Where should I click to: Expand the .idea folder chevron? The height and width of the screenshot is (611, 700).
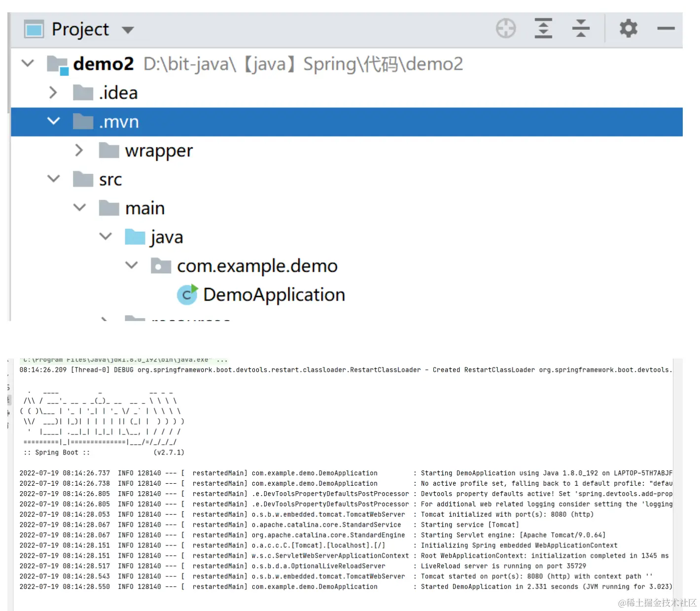point(53,93)
